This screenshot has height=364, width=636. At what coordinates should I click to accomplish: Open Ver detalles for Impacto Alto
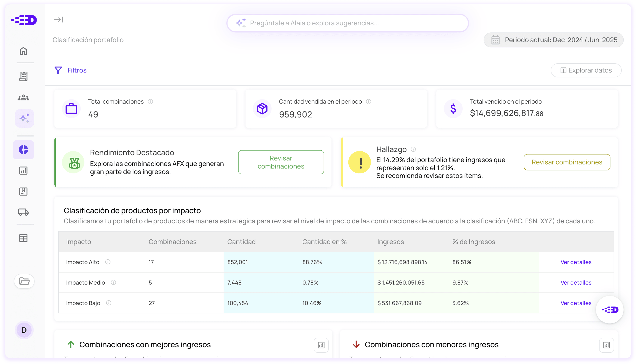(x=576, y=262)
